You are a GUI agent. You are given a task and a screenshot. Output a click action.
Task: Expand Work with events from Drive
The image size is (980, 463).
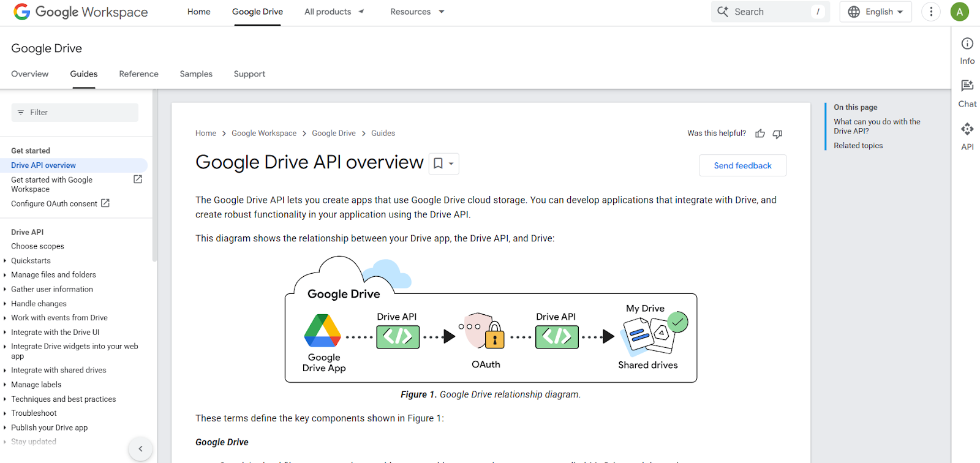coord(5,318)
